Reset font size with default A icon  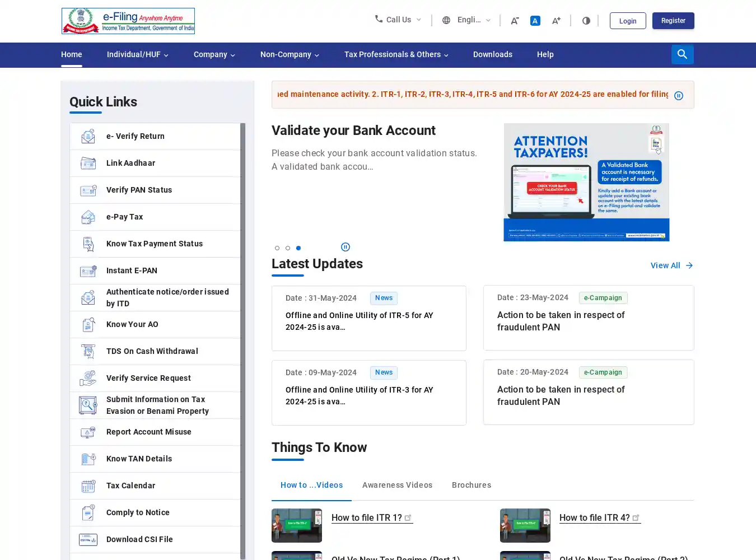tap(535, 21)
